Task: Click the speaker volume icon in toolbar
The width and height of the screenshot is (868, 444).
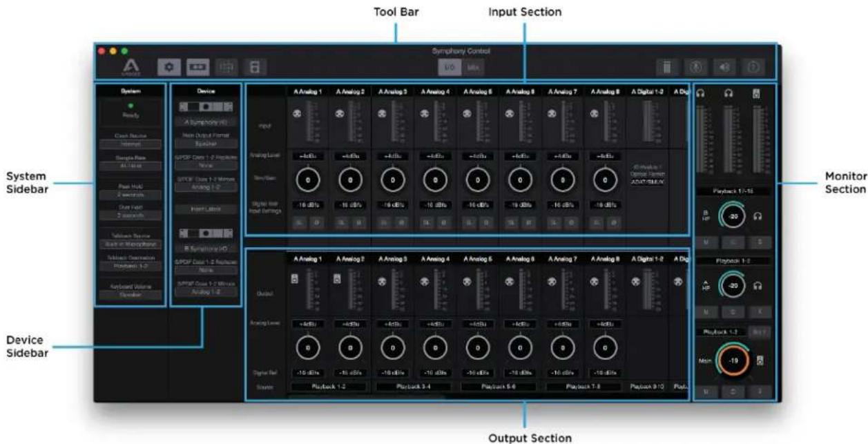Action: point(726,68)
